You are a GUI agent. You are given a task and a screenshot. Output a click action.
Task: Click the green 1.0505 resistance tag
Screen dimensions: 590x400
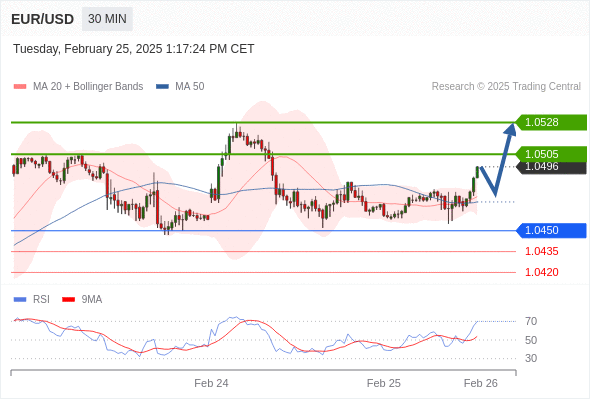[x=551, y=154]
